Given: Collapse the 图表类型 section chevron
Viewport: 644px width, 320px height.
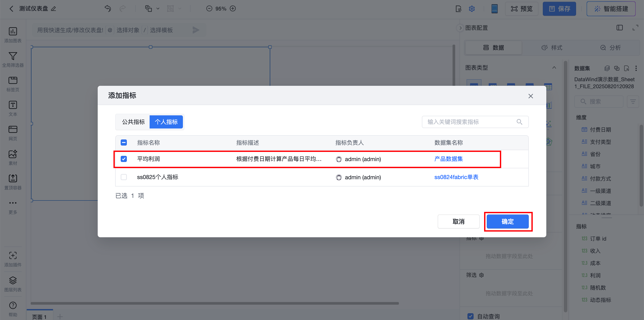Looking at the screenshot, I should pos(554,67).
